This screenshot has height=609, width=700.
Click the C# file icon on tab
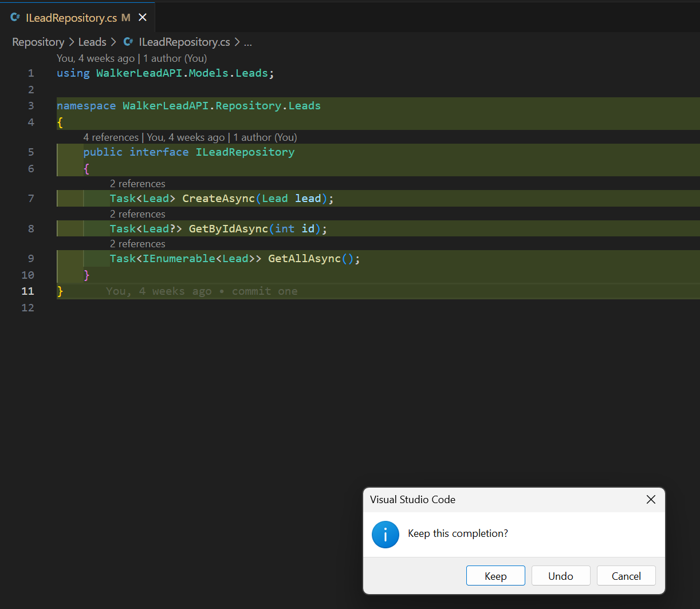pyautogui.click(x=15, y=18)
